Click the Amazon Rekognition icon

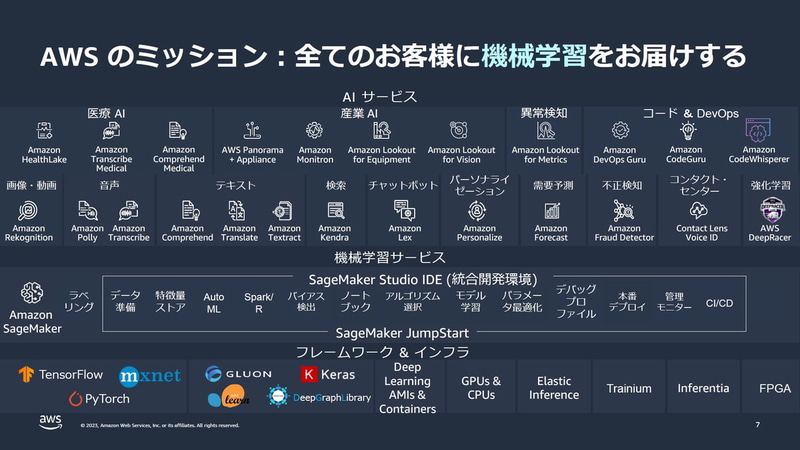(x=28, y=211)
